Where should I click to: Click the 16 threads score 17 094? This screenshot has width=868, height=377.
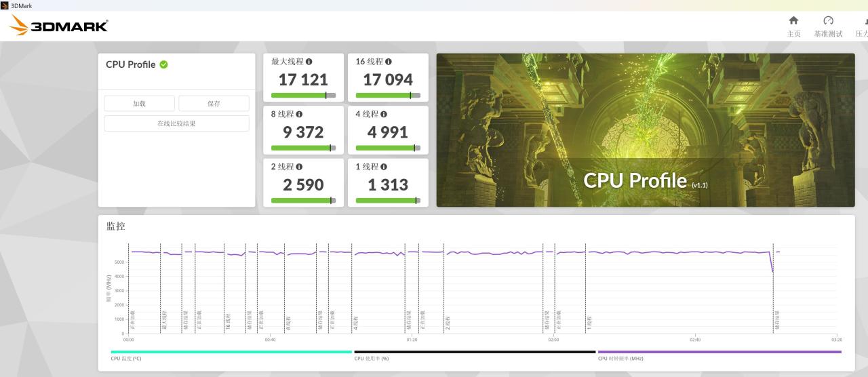[x=388, y=79]
